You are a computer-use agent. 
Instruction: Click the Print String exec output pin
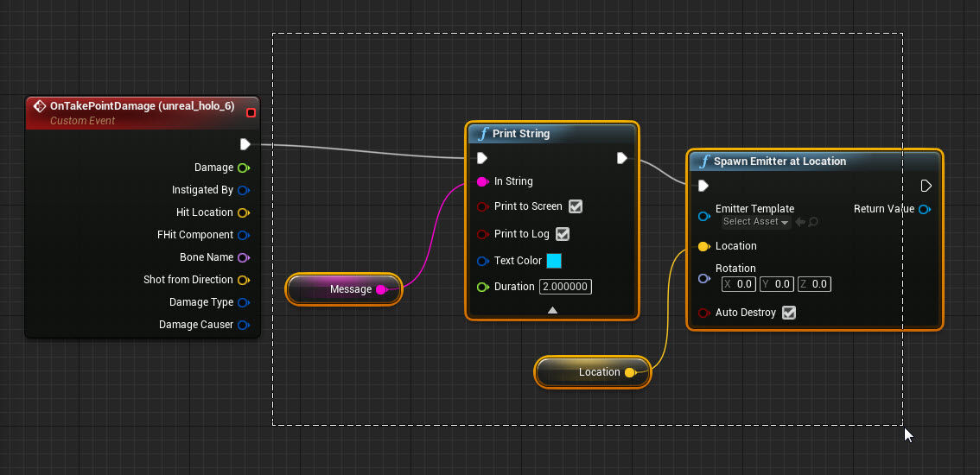point(621,158)
